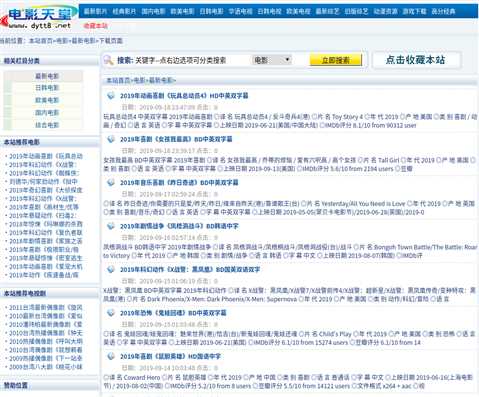Click the 电影天堂 site logo
Image resolution: width=479 pixels, height=397 pixels.
[x=39, y=17]
